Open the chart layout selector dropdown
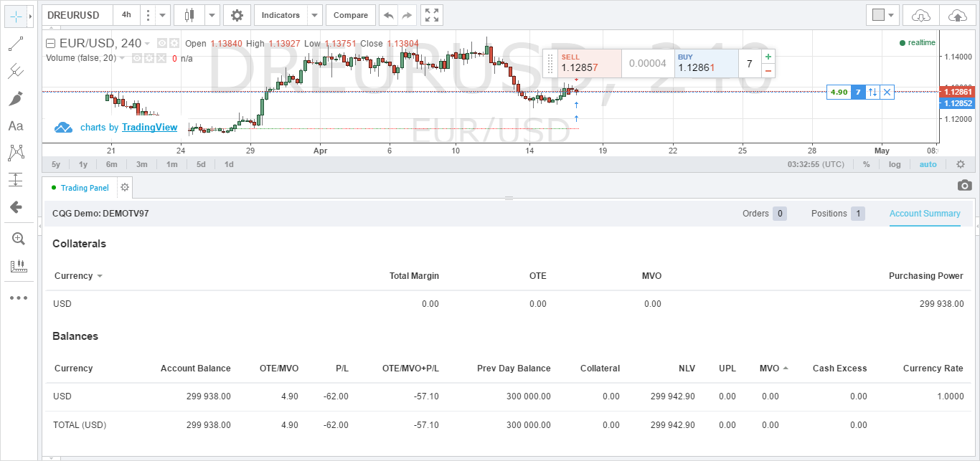 pos(883,14)
